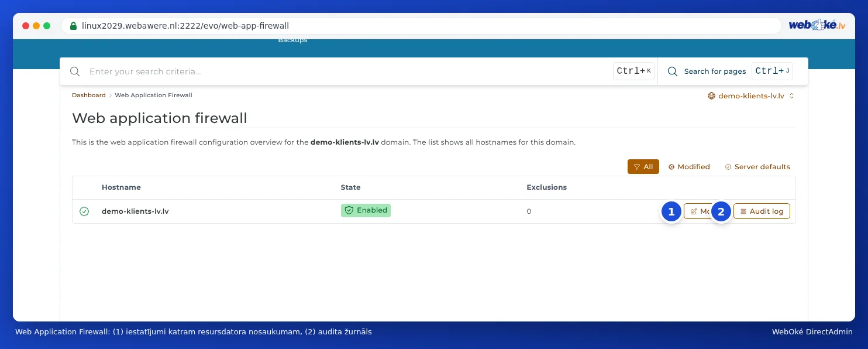Screen dimensions: 868x349
Task: Click the Enabled state badge
Action: coord(366,210)
